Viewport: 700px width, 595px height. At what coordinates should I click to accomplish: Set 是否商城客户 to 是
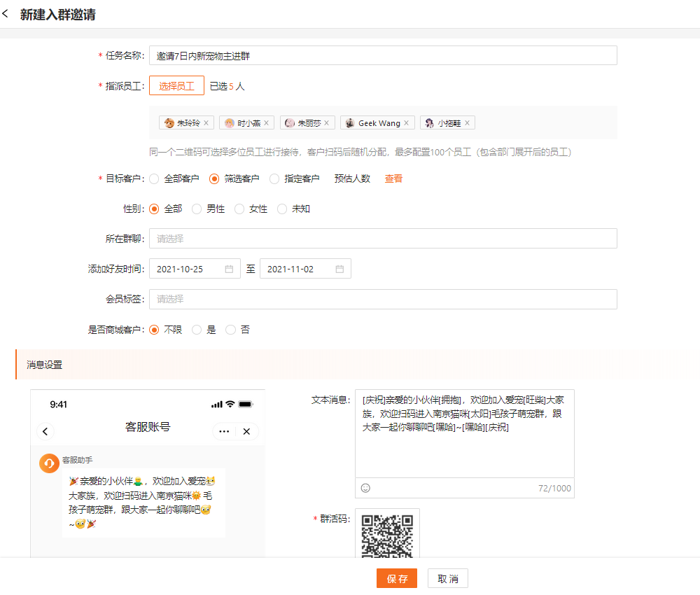[x=197, y=330]
